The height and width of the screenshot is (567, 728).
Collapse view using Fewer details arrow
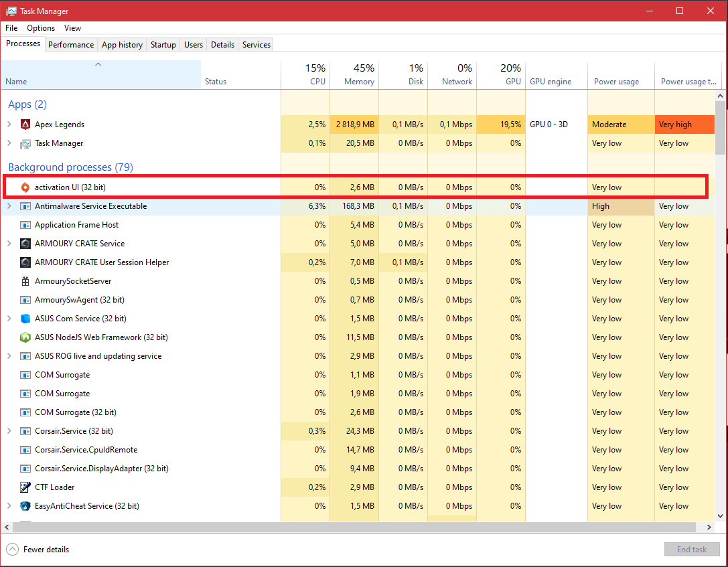(12, 550)
